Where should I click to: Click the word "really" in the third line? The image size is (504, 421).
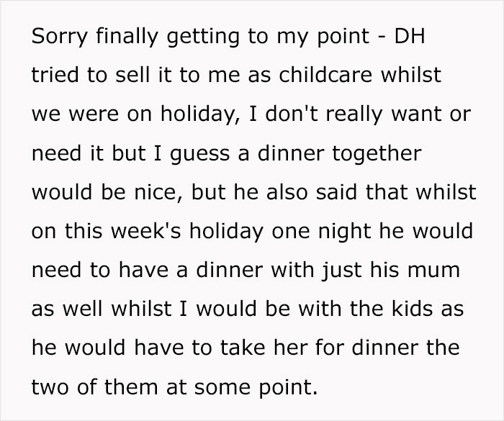coord(354,115)
